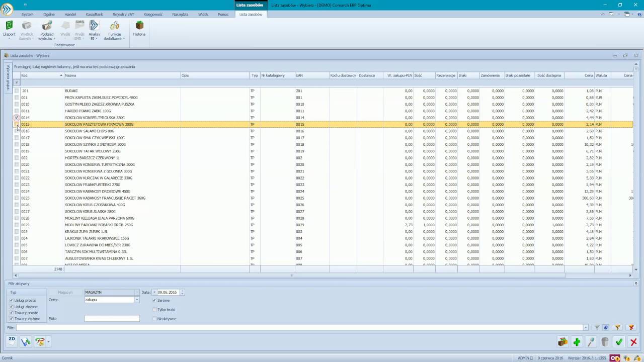Expand dropdown next to refresh arrows button
644x362 pixels.
[x=48, y=342]
